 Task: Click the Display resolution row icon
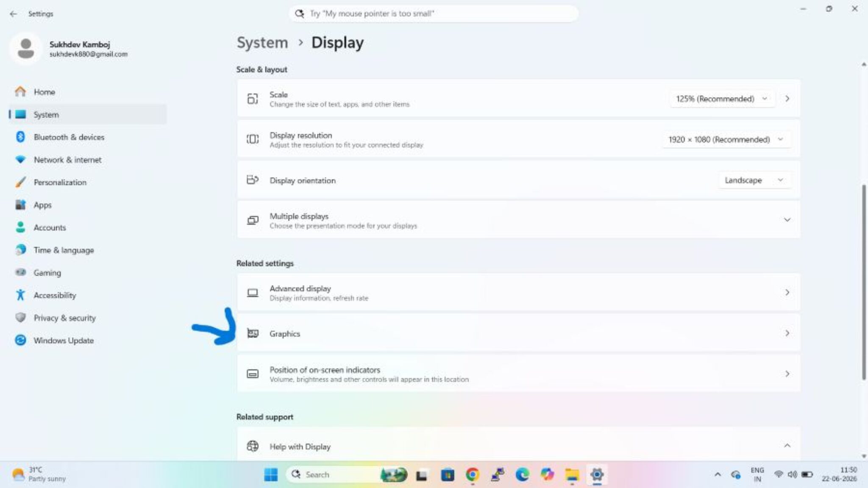(x=253, y=139)
